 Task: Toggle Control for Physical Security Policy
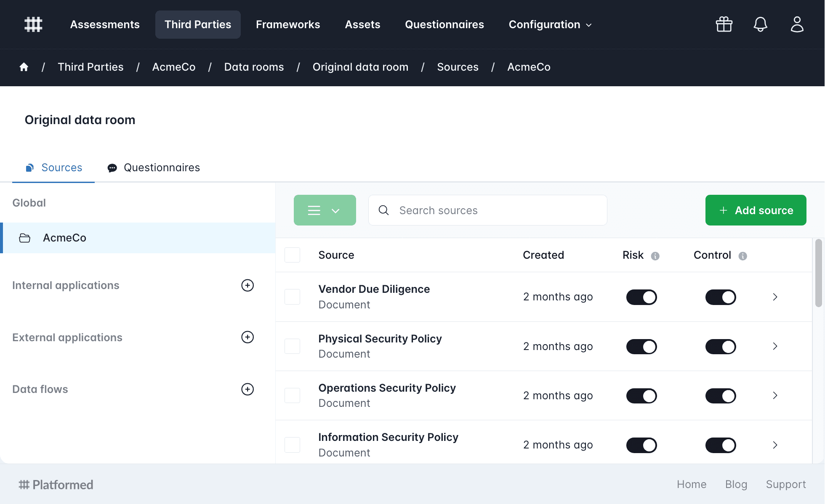721,347
